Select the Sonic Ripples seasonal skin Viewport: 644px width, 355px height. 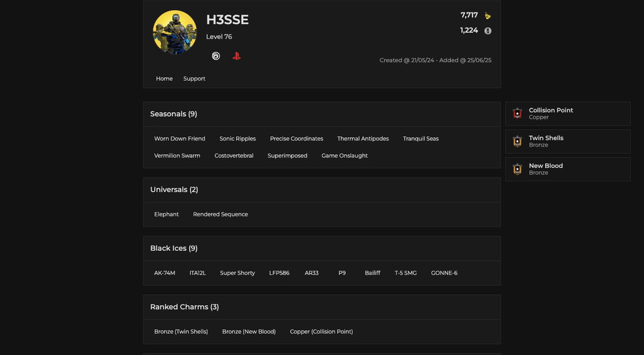click(237, 139)
